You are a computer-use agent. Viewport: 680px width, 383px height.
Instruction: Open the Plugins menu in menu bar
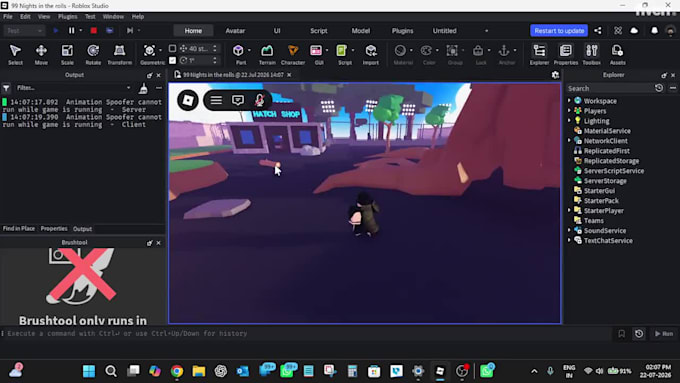[67, 16]
